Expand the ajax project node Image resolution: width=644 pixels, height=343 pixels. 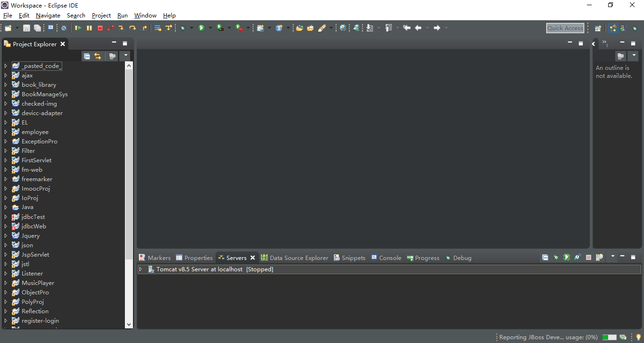point(6,75)
